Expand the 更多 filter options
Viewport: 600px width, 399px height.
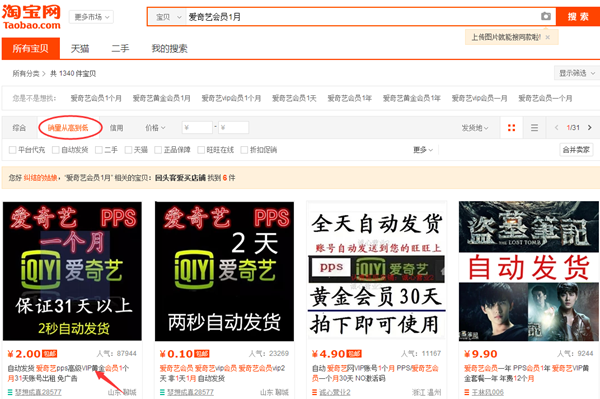[423, 150]
